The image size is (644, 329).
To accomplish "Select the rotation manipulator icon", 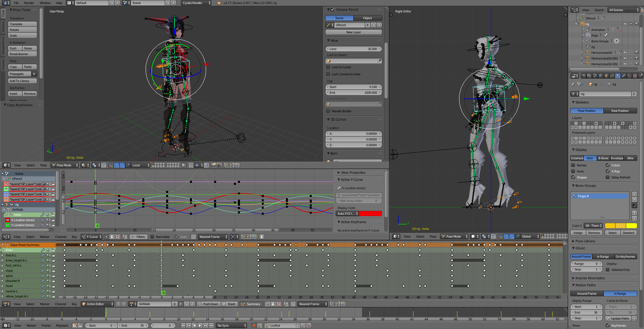I will click(x=122, y=165).
